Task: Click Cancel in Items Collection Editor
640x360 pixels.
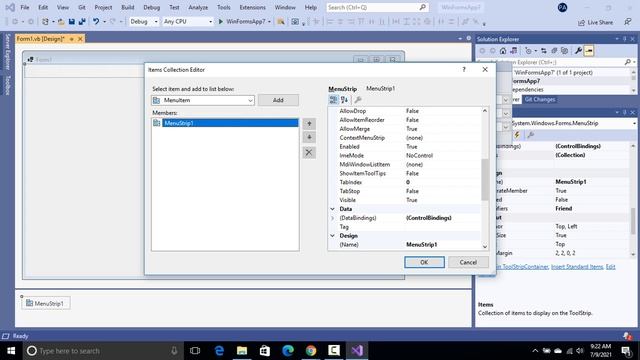Action: click(x=468, y=262)
